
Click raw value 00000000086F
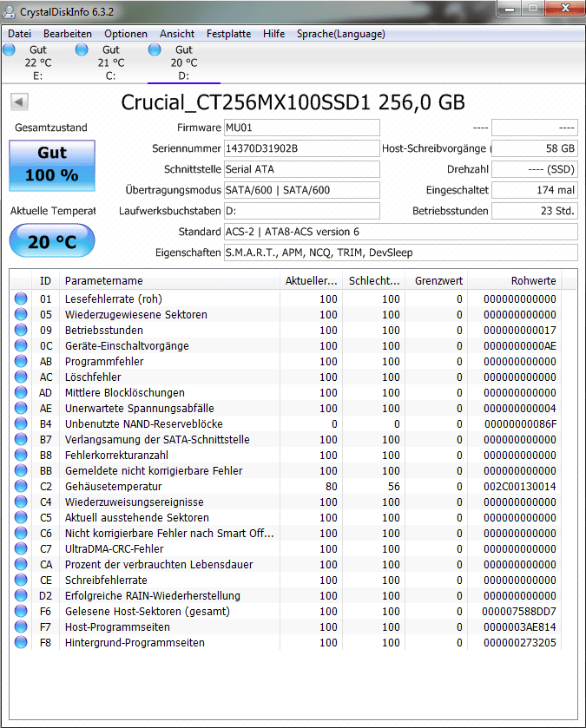[520, 424]
